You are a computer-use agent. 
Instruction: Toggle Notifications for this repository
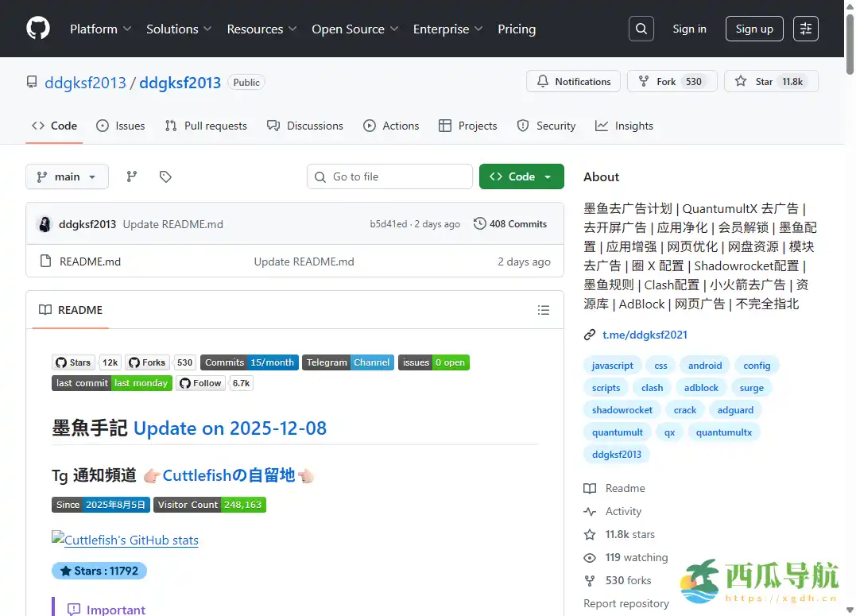point(573,81)
